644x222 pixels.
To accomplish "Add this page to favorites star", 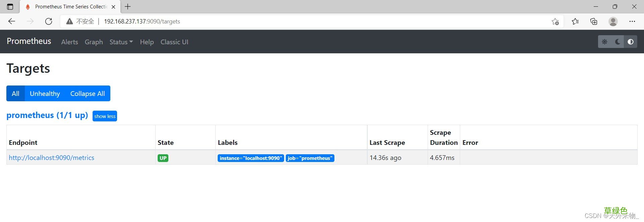I will tap(555, 21).
